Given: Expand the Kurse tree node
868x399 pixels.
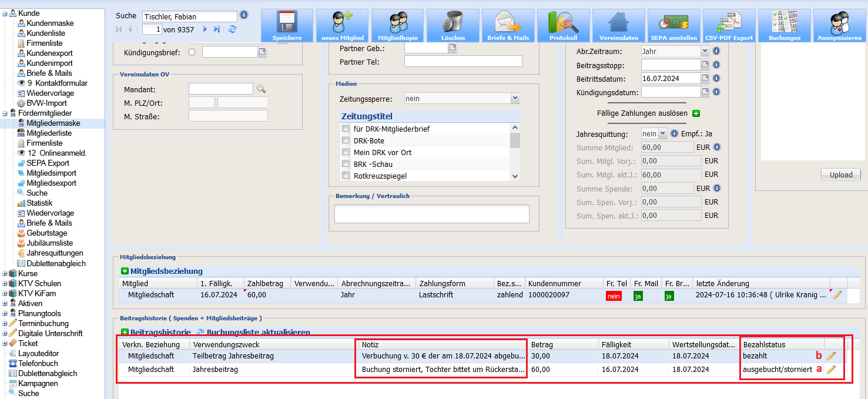Looking at the screenshot, I should (5, 273).
